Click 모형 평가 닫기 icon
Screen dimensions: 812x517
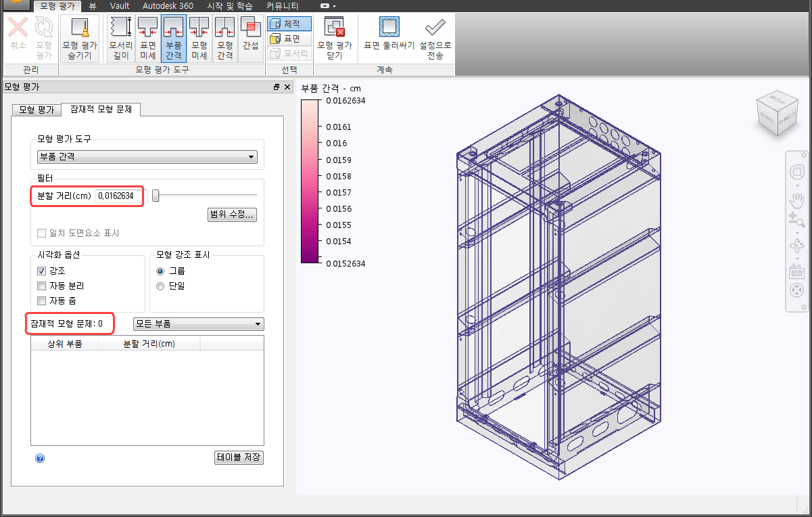pyautogui.click(x=335, y=27)
